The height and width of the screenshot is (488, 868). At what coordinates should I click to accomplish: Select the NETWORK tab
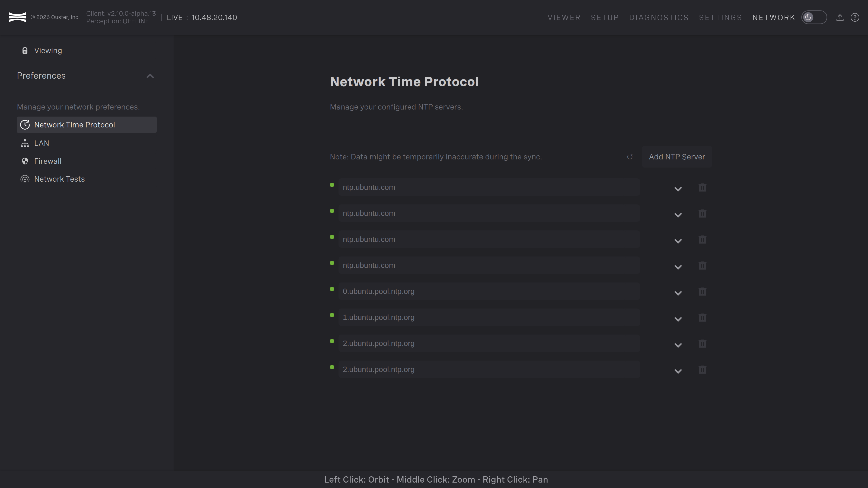774,18
